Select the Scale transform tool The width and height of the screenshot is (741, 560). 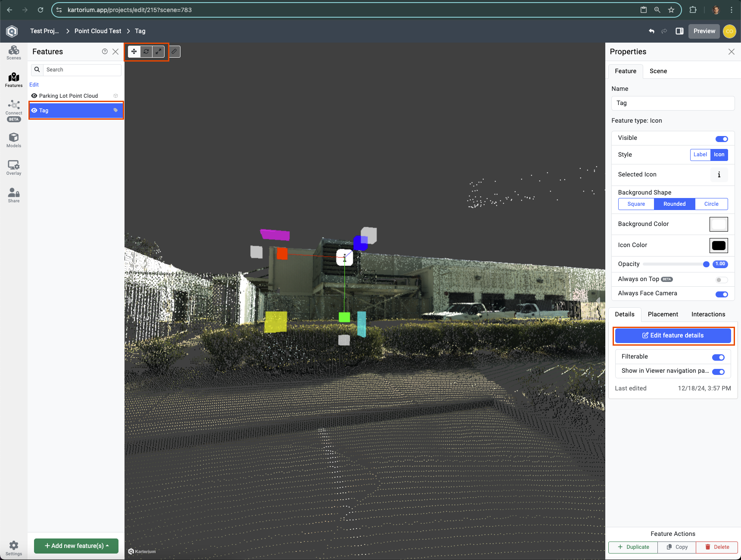pos(159,52)
